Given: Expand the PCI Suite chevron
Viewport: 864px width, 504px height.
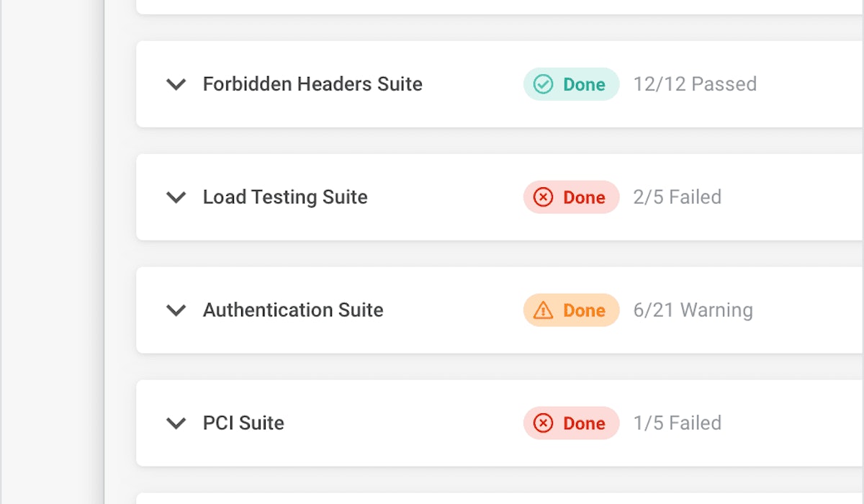Looking at the screenshot, I should [x=176, y=423].
